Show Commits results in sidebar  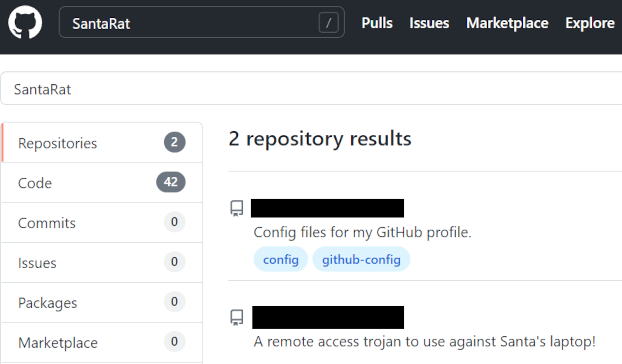(x=102, y=223)
